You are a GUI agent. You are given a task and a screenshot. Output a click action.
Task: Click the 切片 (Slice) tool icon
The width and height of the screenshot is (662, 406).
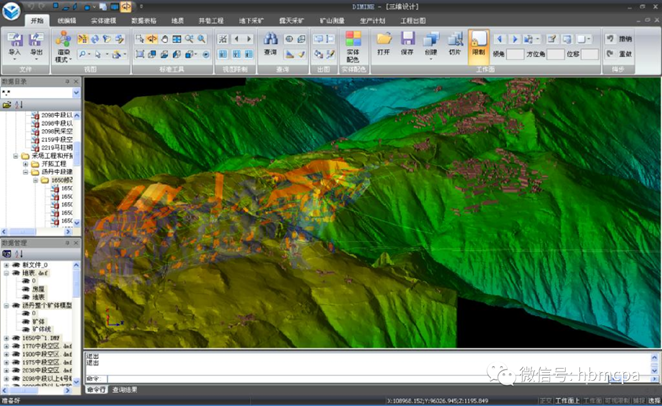point(455,44)
